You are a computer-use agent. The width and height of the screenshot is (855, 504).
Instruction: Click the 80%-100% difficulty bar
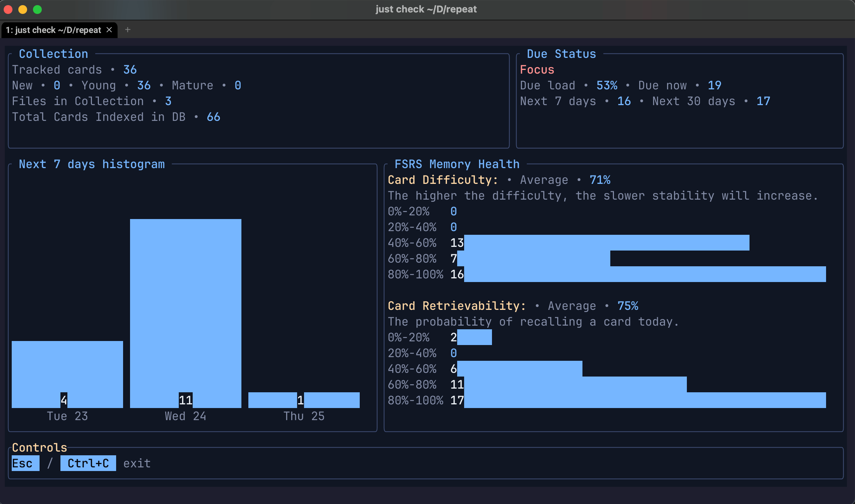[645, 274]
